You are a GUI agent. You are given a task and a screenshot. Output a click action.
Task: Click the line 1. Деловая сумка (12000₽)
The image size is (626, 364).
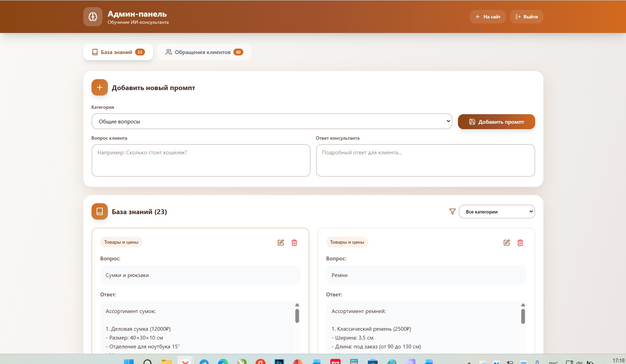pyautogui.click(x=138, y=329)
